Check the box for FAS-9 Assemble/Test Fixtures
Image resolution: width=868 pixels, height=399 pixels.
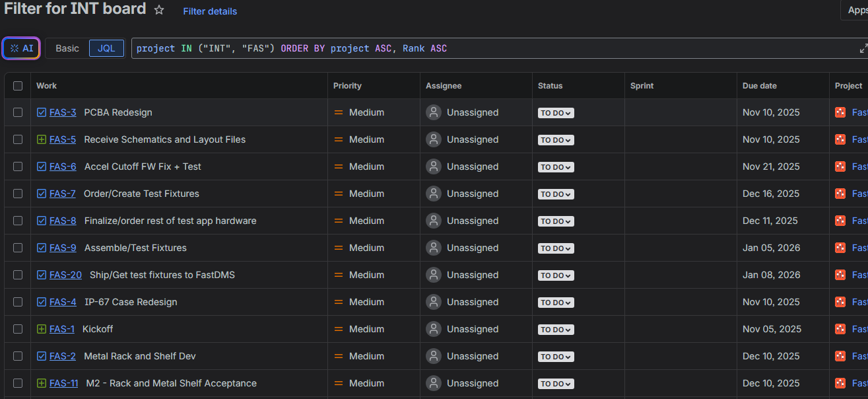[18, 248]
